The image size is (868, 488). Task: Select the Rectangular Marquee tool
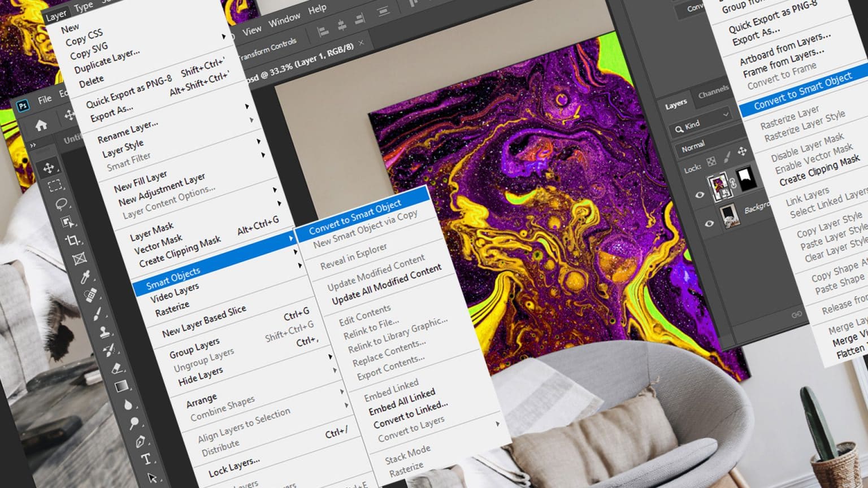55,186
